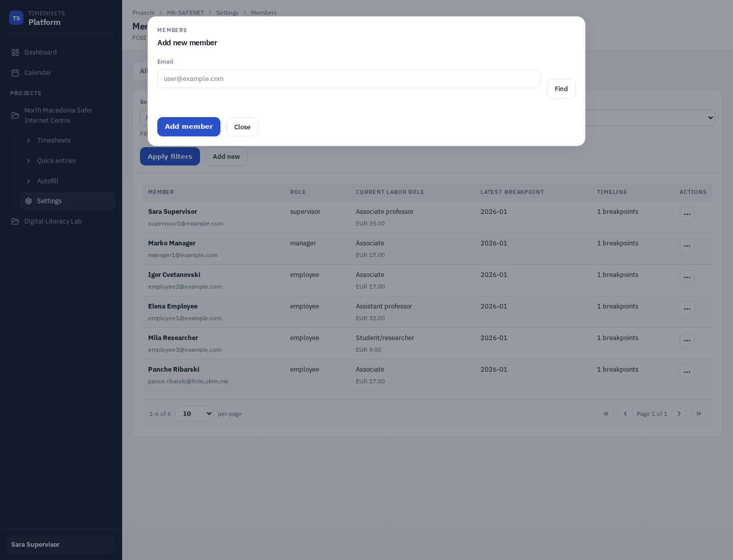The image size is (733, 560).
Task: Click the Add member button
Action: (x=189, y=127)
